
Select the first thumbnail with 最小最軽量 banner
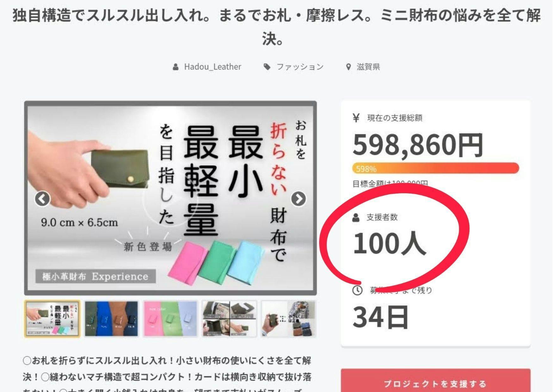pos(53,319)
